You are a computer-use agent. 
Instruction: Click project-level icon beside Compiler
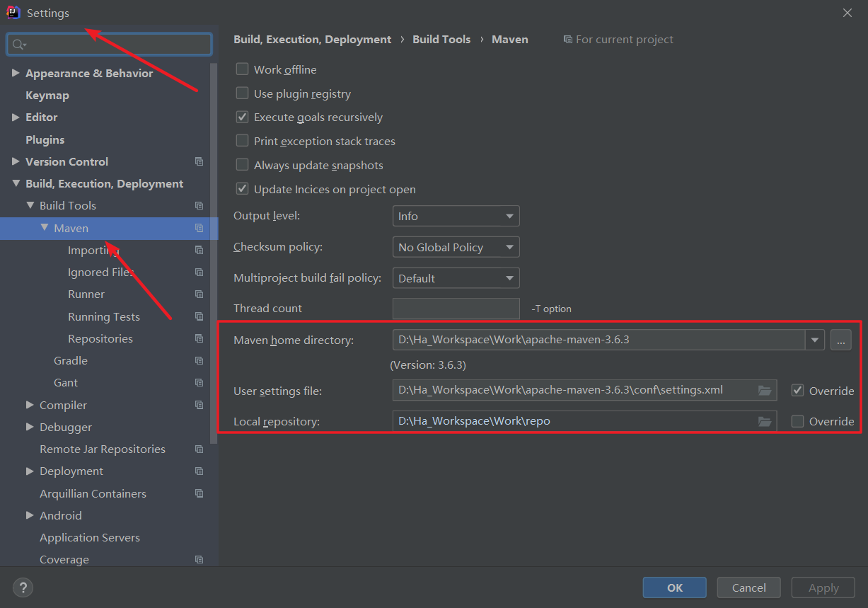(199, 405)
